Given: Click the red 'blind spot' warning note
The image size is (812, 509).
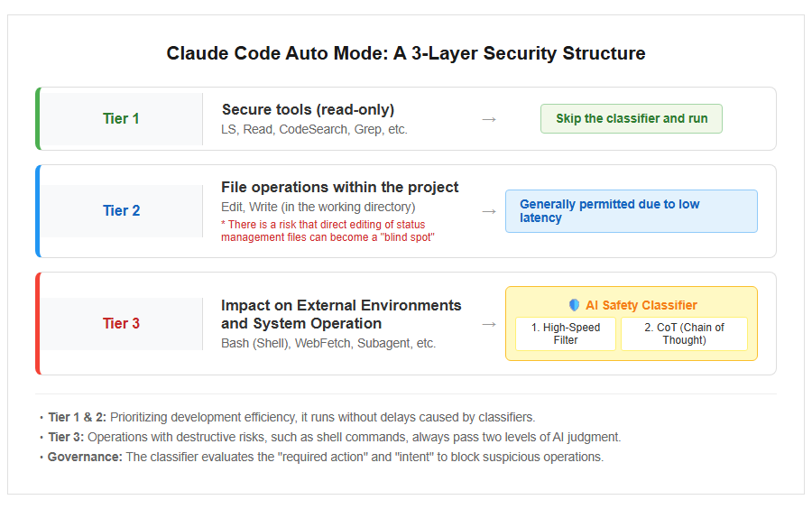Looking at the screenshot, I should pos(328,231).
